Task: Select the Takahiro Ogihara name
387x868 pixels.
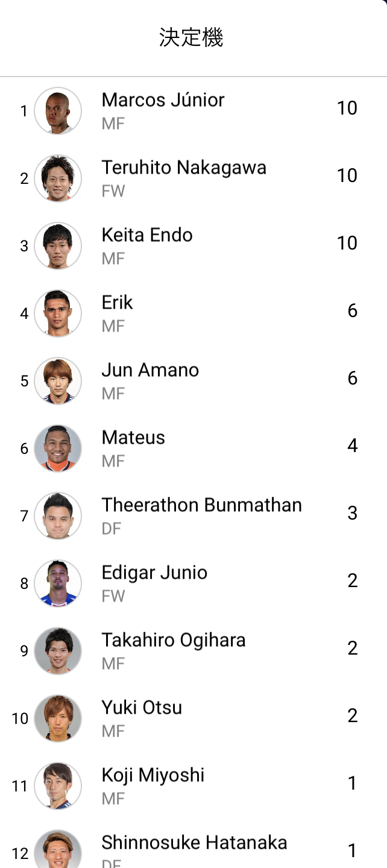Action: 174,640
